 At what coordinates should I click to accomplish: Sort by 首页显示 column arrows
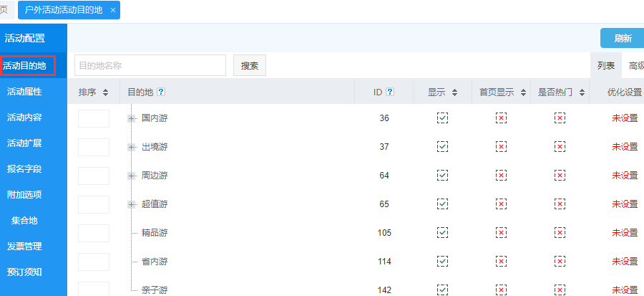point(523,92)
